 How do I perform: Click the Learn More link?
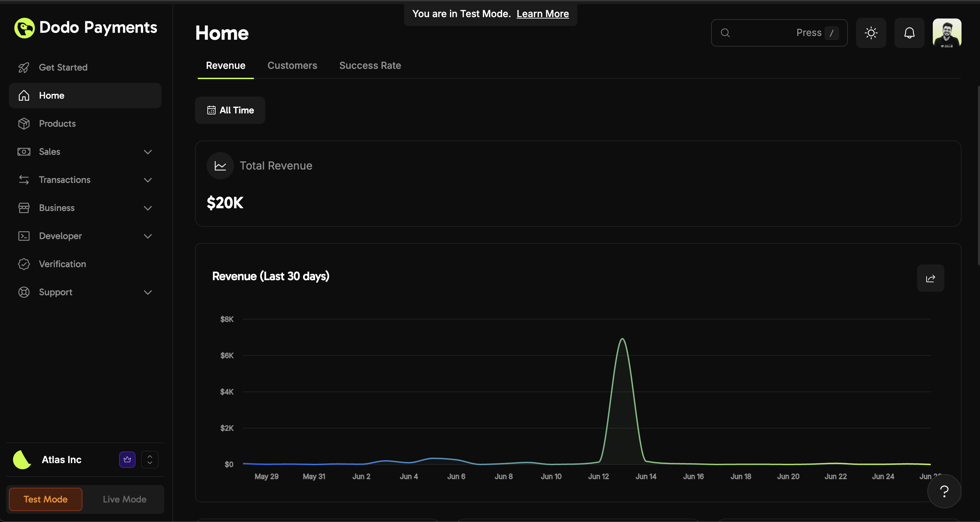[542, 14]
